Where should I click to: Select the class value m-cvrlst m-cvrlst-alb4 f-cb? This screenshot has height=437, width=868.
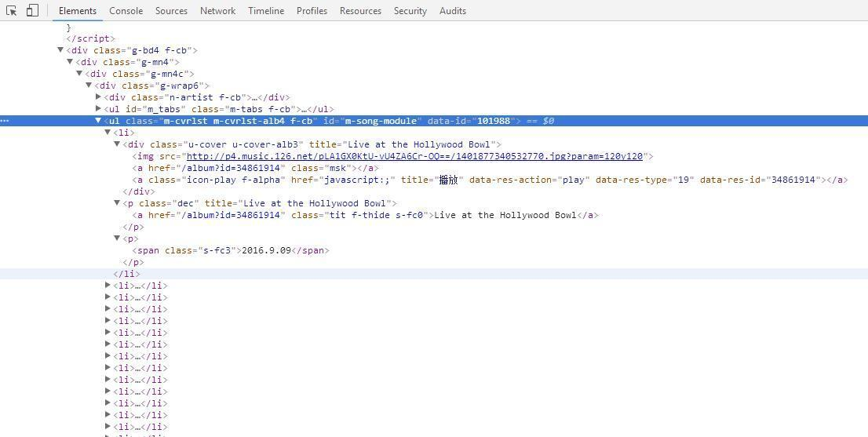(x=238, y=121)
